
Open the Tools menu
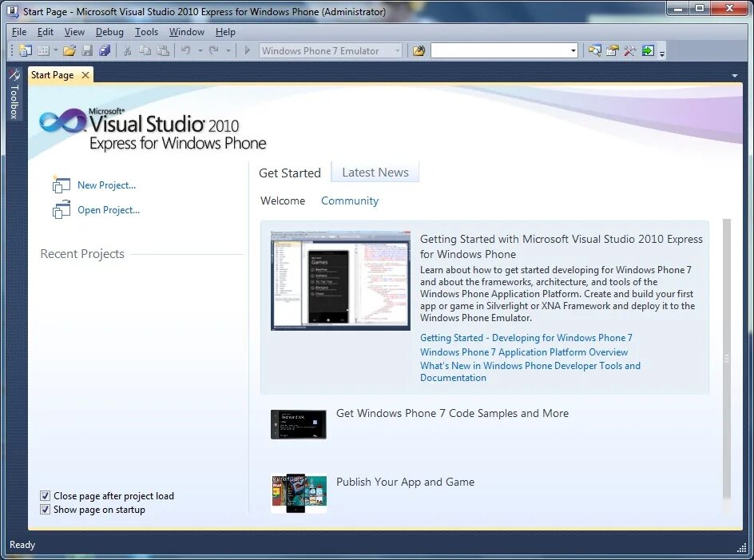(x=146, y=32)
